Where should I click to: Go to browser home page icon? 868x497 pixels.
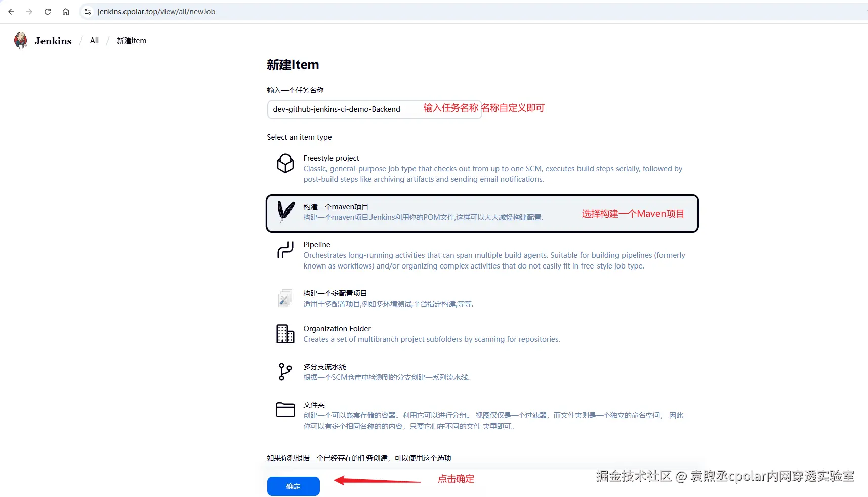coord(66,12)
